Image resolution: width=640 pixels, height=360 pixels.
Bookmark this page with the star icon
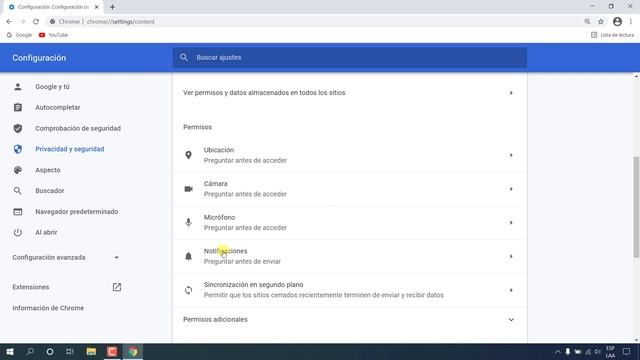click(x=601, y=22)
